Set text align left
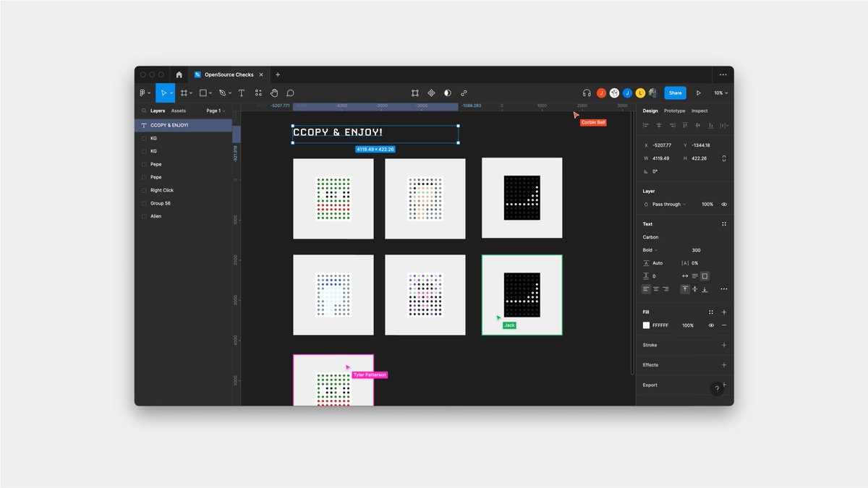Viewport: 868px width, 488px height. 646,289
